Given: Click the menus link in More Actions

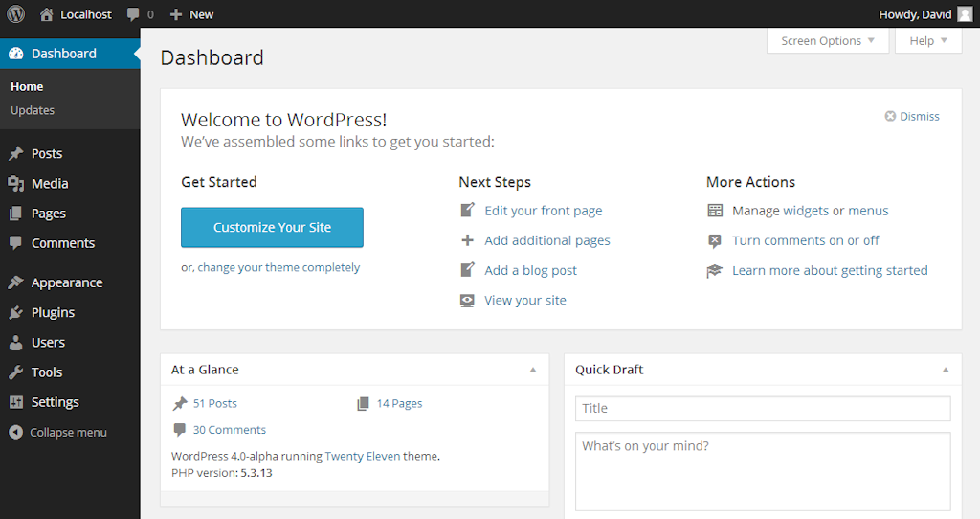Looking at the screenshot, I should click(x=868, y=211).
